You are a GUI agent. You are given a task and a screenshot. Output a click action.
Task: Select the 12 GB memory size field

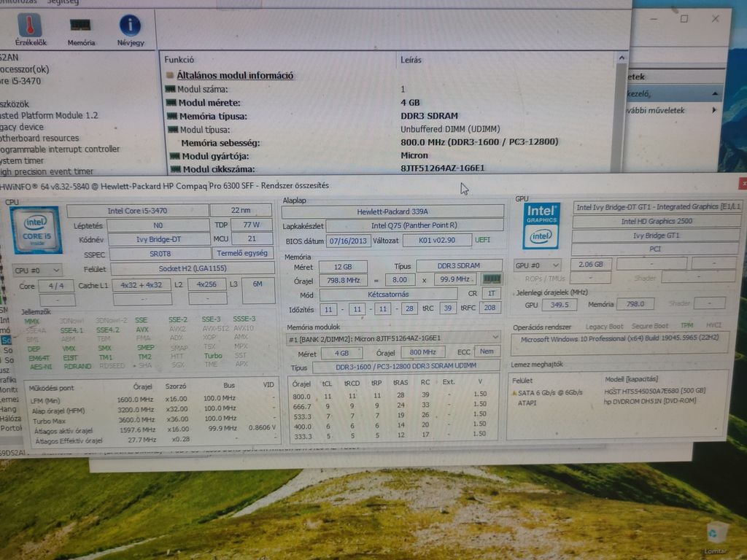343,267
